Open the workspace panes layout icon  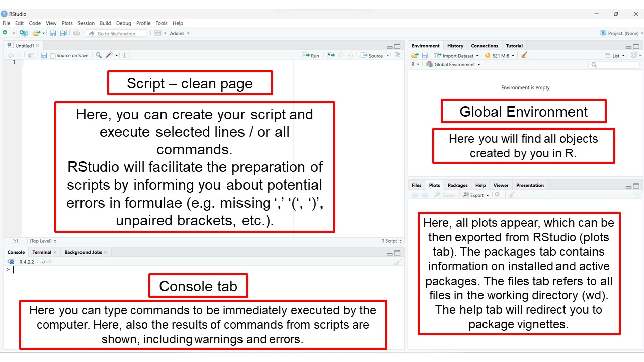coord(157,33)
